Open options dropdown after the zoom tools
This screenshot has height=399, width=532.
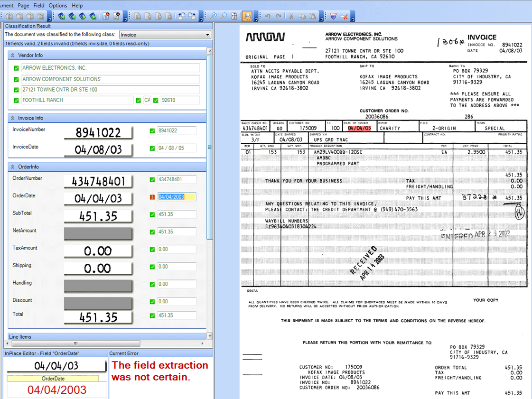click(256, 17)
